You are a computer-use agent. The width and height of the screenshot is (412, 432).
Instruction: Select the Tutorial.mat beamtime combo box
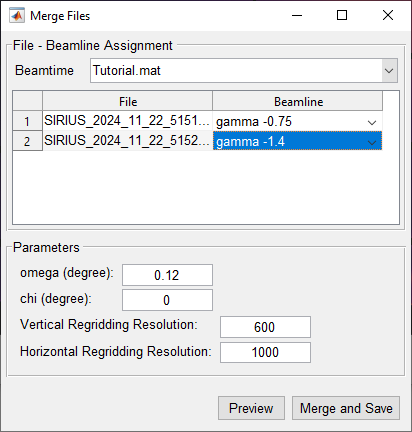[244, 71]
